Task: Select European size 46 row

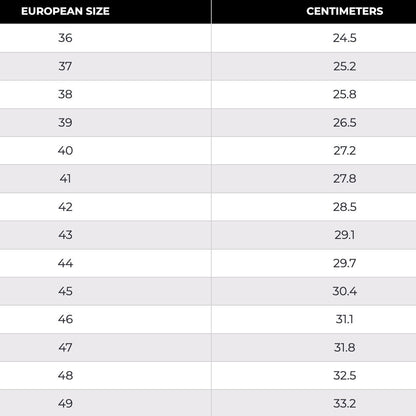Action: tap(208, 319)
